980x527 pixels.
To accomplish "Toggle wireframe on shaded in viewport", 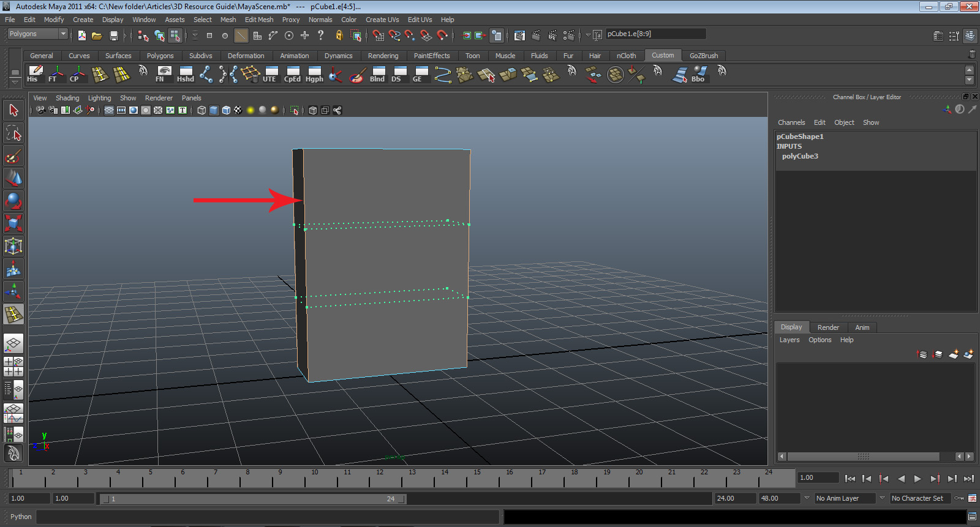I will pos(226,110).
